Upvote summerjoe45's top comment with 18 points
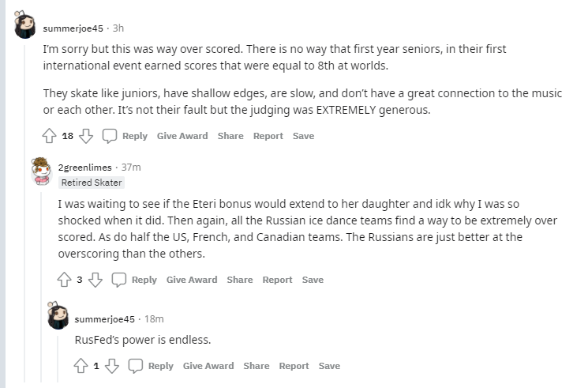This screenshot has width=588, height=388. tap(50, 136)
